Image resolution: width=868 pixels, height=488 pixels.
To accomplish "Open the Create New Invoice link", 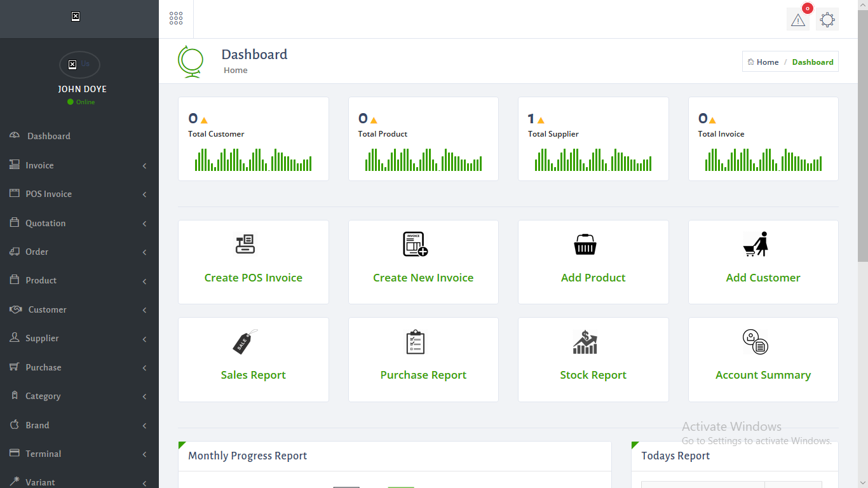I will 423,278.
